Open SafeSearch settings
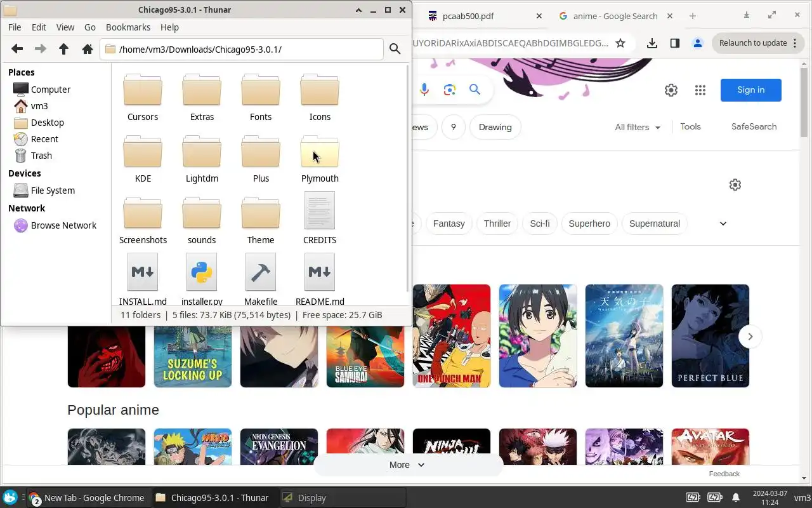The height and width of the screenshot is (508, 812). click(x=754, y=126)
